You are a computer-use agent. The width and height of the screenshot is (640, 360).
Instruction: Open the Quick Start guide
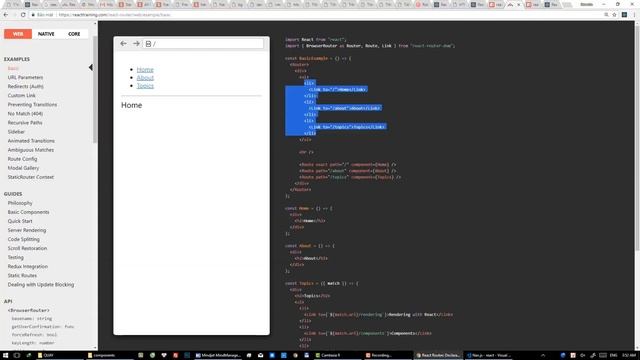coord(20,221)
